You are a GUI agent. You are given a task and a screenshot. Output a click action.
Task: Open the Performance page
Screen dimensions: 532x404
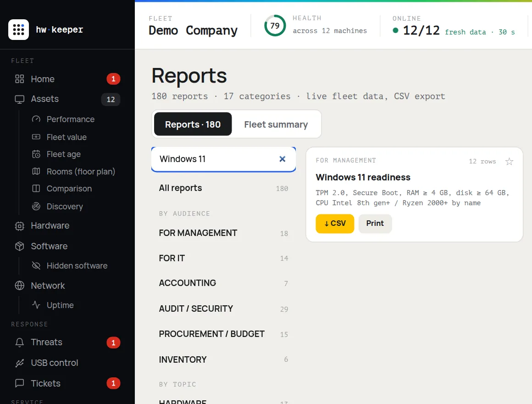[71, 119]
